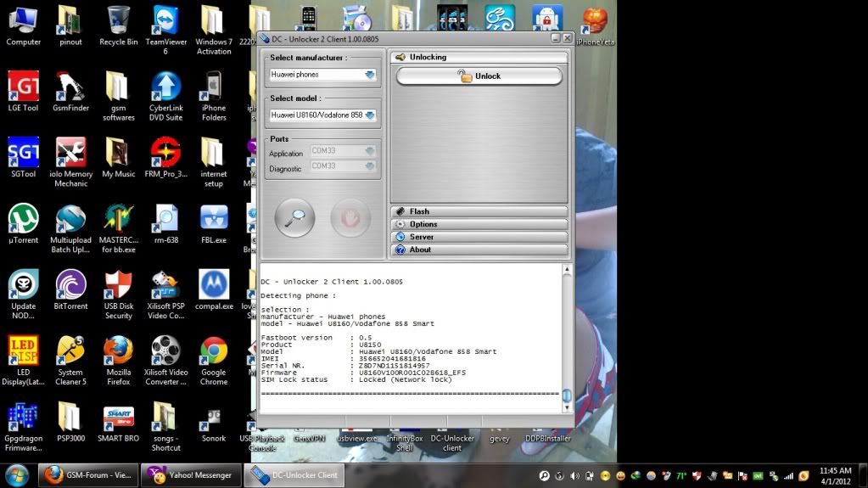Click the Unlock button
868x488 pixels.
click(x=479, y=76)
